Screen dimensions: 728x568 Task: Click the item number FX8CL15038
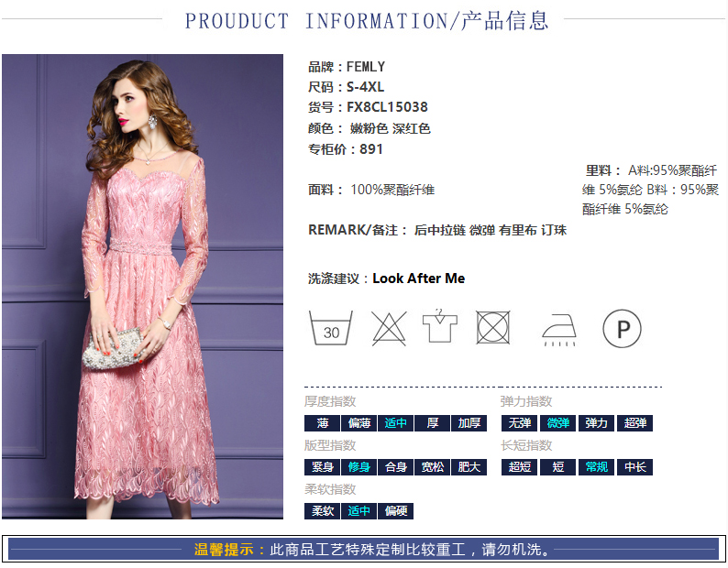point(387,107)
